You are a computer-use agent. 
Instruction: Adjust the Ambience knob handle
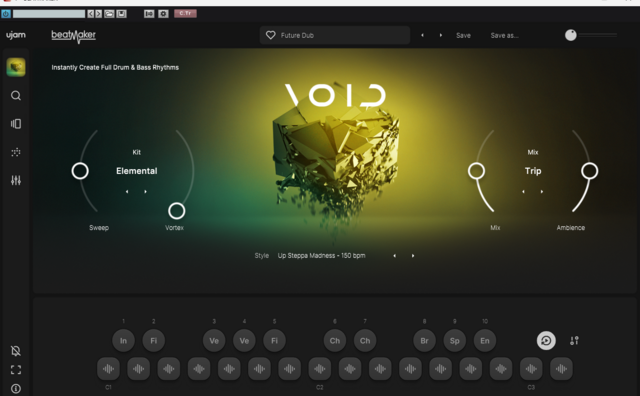pyautogui.click(x=589, y=171)
